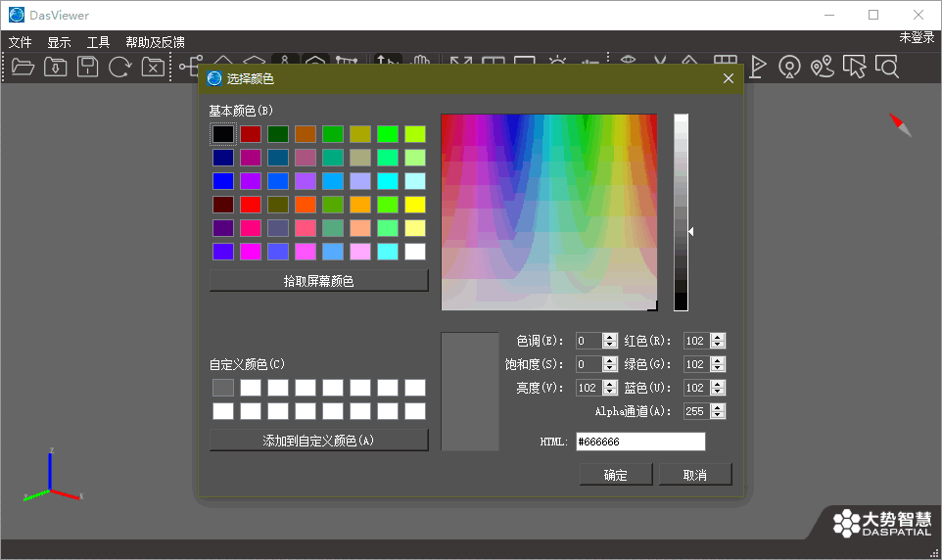The width and height of the screenshot is (942, 560).
Task: Click the map pins route icon
Action: coord(823,67)
